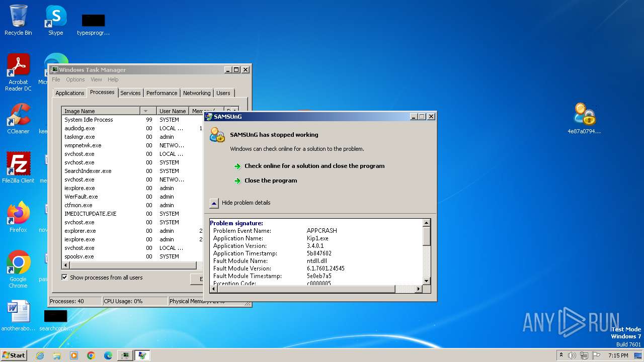Open the typesprogr desktop file
This screenshot has height=362, width=644.
[93, 24]
